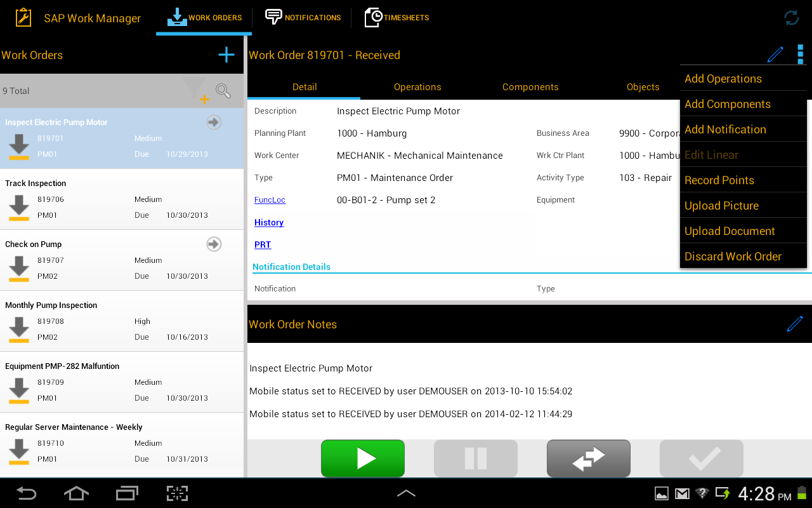This screenshot has width=812, height=508.
Task: Switch to the Work Orders tab
Action: pos(204,18)
